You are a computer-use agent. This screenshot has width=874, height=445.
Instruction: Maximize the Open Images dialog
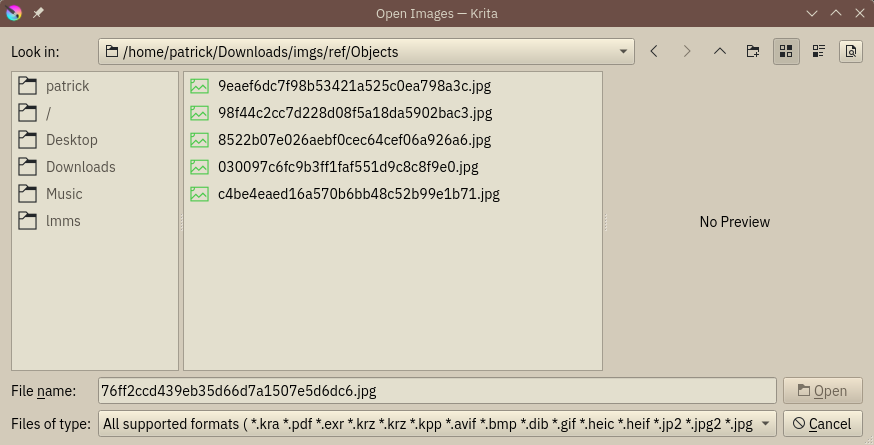[x=836, y=13]
